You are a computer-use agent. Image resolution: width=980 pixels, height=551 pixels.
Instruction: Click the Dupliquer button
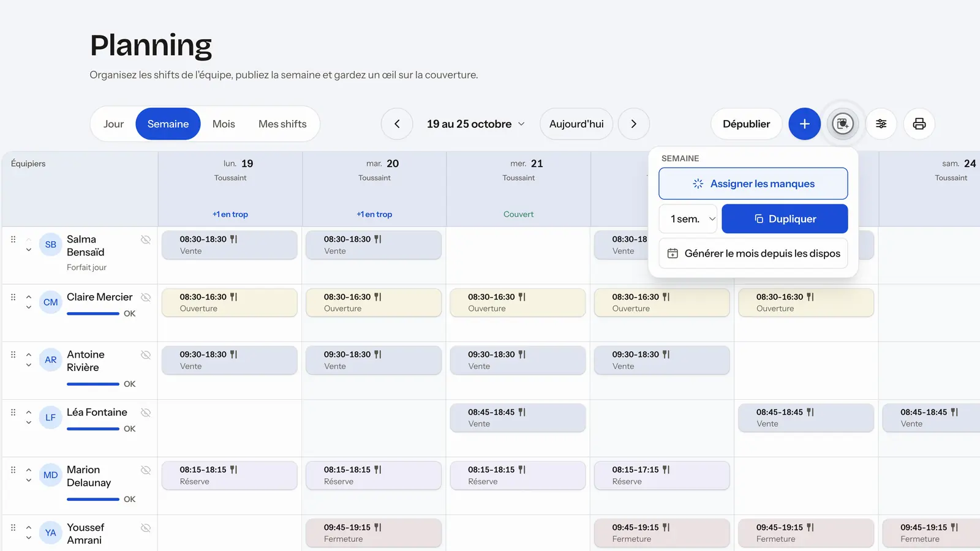[x=785, y=219]
